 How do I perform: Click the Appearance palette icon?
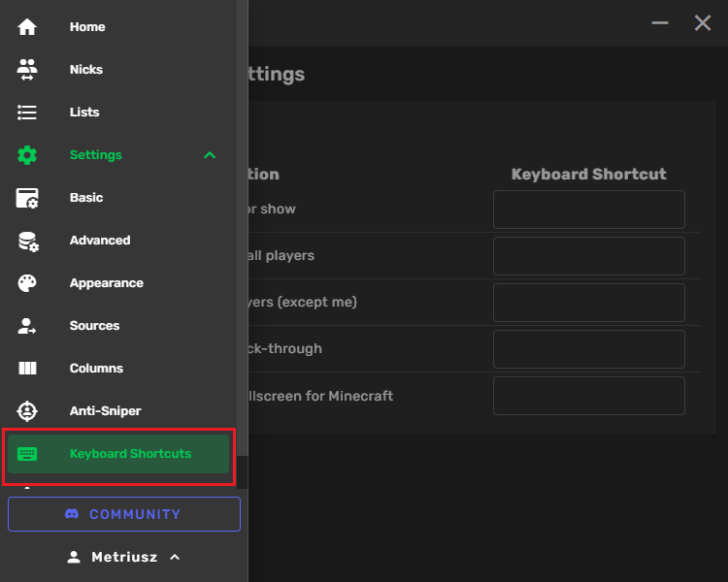point(27,283)
